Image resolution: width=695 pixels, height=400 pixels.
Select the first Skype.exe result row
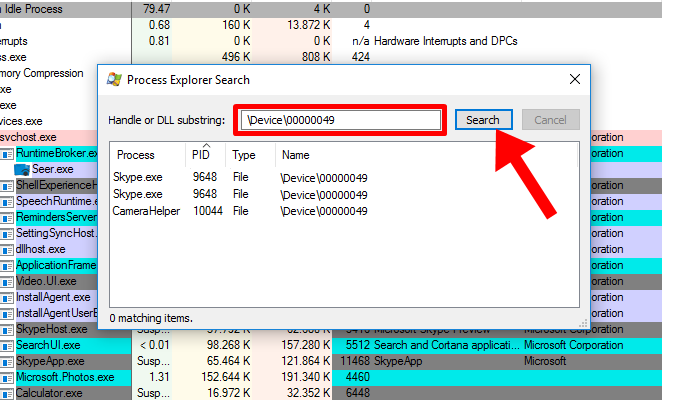344,177
